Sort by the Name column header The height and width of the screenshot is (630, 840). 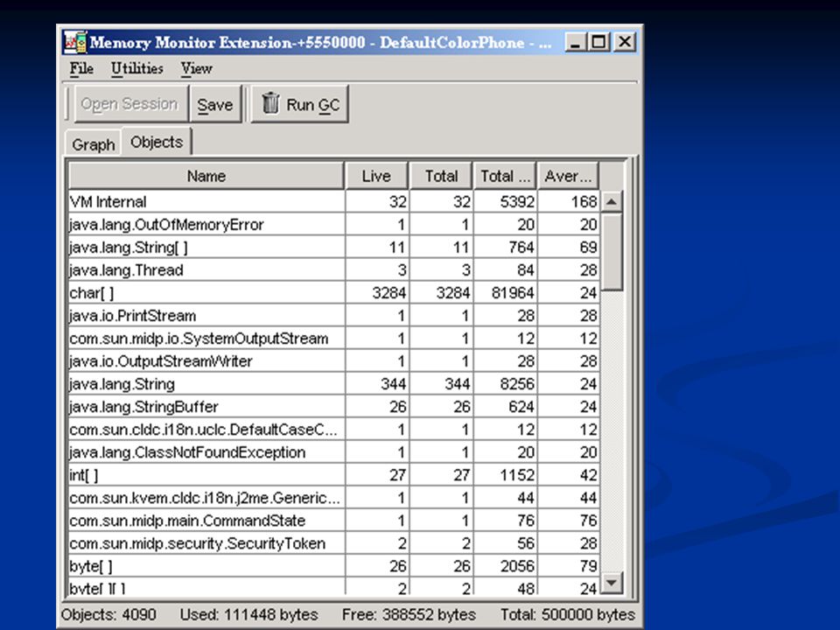point(206,176)
